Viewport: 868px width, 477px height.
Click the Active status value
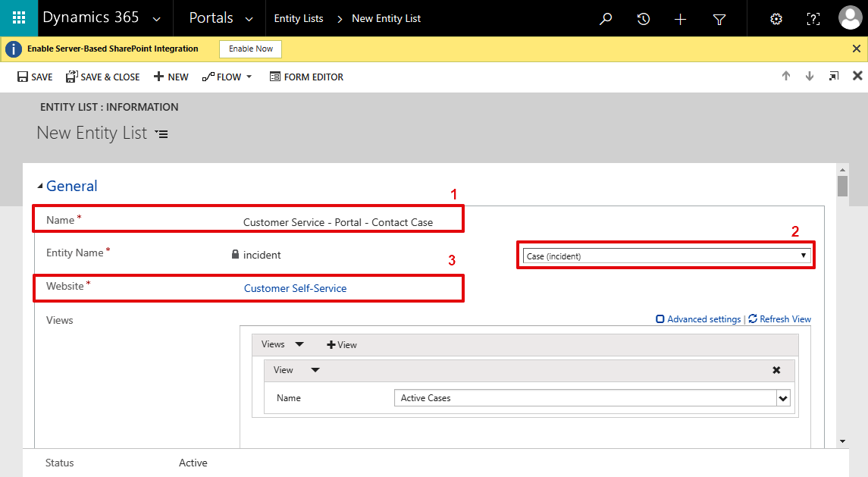193,463
